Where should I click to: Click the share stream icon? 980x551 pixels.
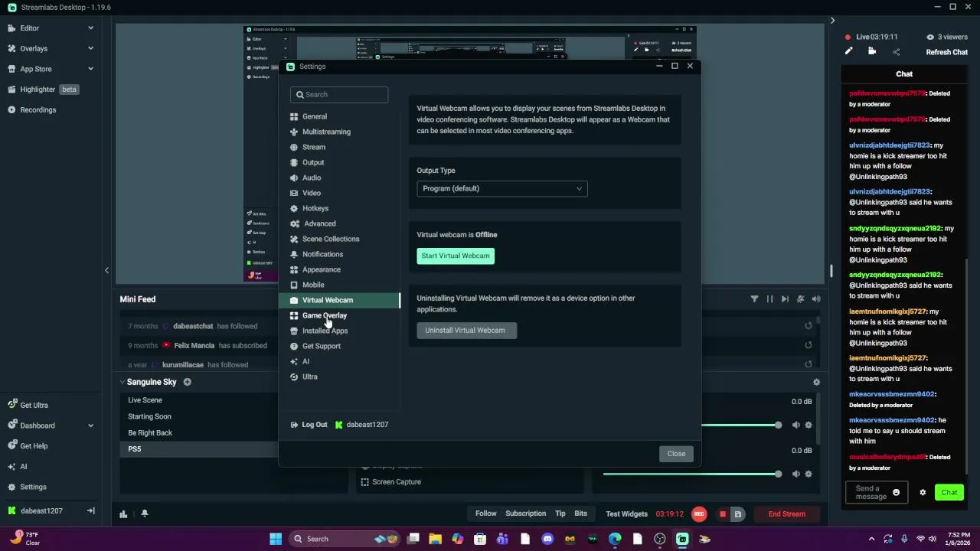[x=896, y=52]
